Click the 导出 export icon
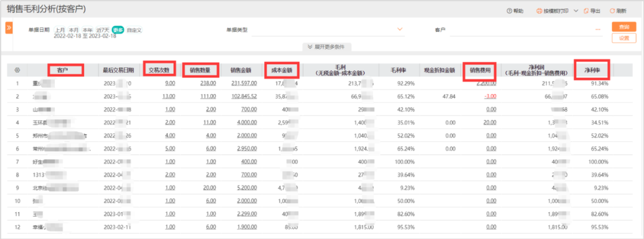644x239 pixels. (x=586, y=11)
